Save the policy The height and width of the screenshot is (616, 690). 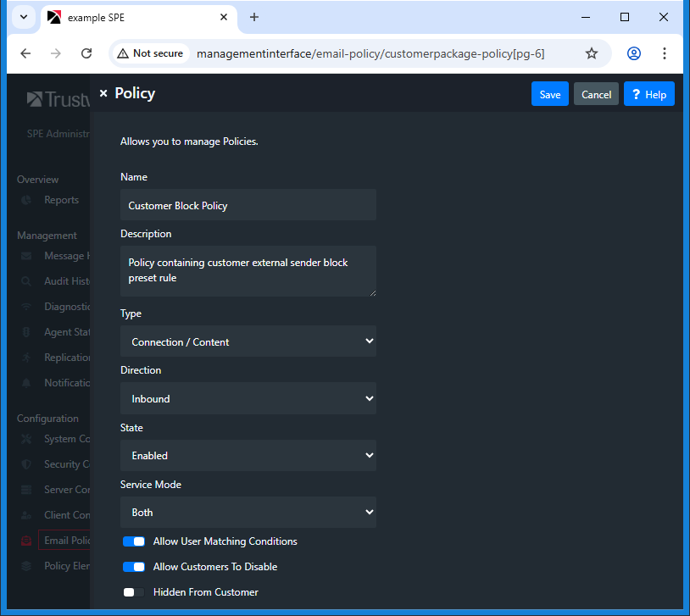click(550, 94)
